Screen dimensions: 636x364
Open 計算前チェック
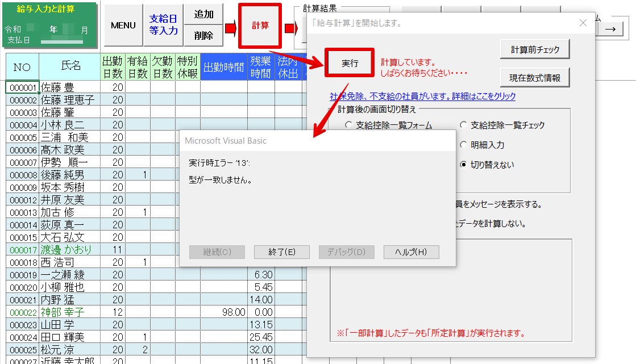[535, 49]
